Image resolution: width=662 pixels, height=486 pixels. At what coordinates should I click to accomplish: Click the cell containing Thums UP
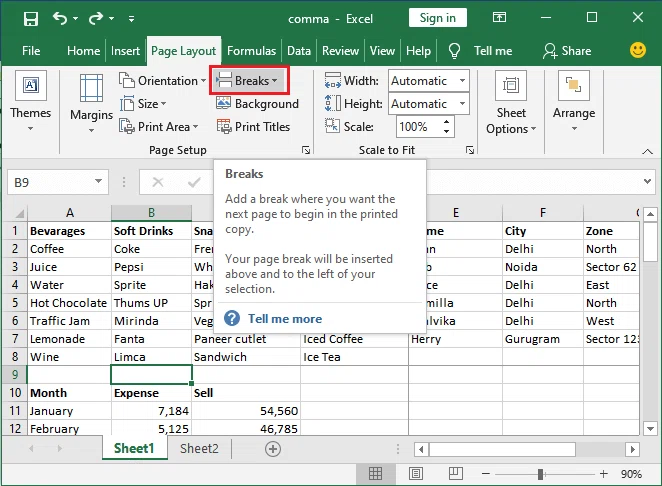(x=151, y=303)
